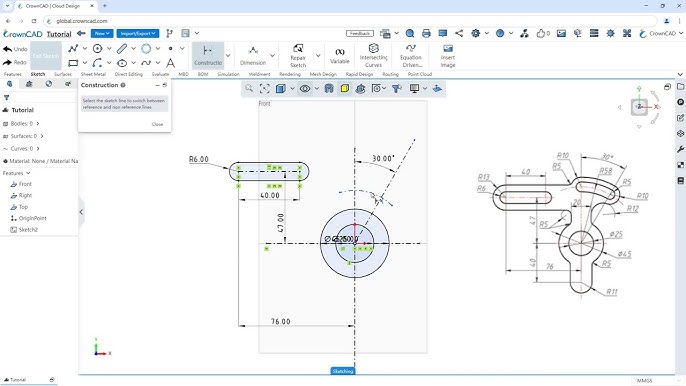Switch to the Direct Editing tab
This screenshot has width=686, height=386.
click(129, 74)
